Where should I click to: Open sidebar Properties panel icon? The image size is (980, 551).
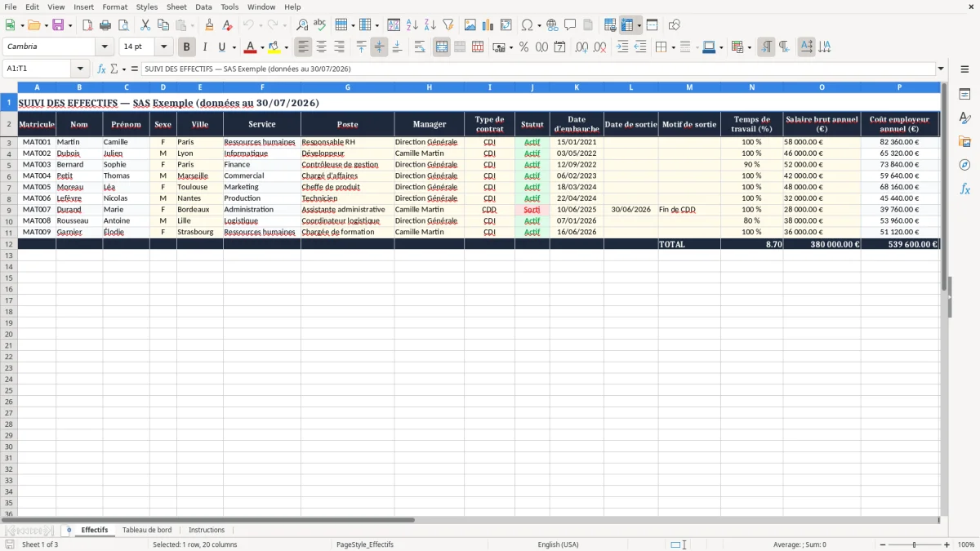pyautogui.click(x=964, y=94)
